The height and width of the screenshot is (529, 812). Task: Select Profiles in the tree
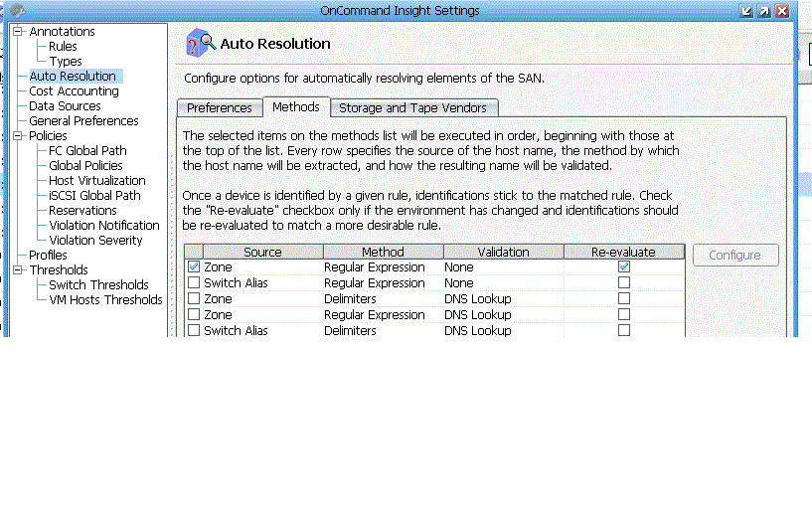pyautogui.click(x=48, y=255)
